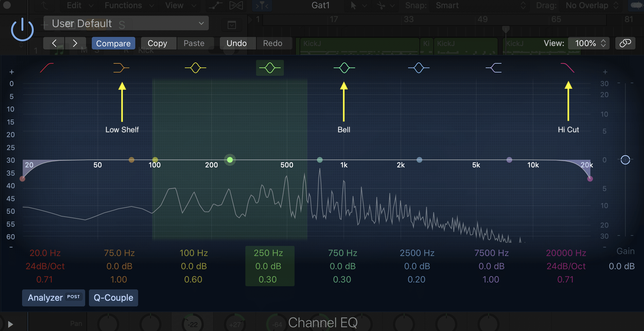Select the green 250 Hz Bell band icon
This screenshot has width=644, height=331.
click(x=270, y=67)
